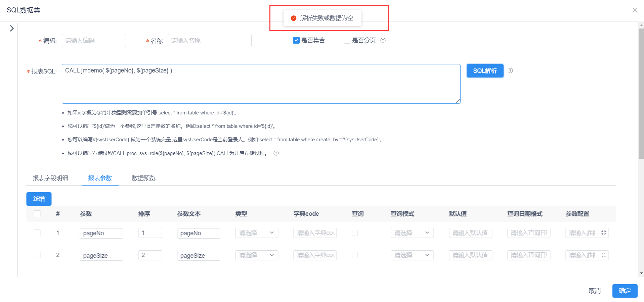Screen dimensions: 644x302
Task: Check the row 2 pageSize selection checkbox
Action: [x=37, y=255]
